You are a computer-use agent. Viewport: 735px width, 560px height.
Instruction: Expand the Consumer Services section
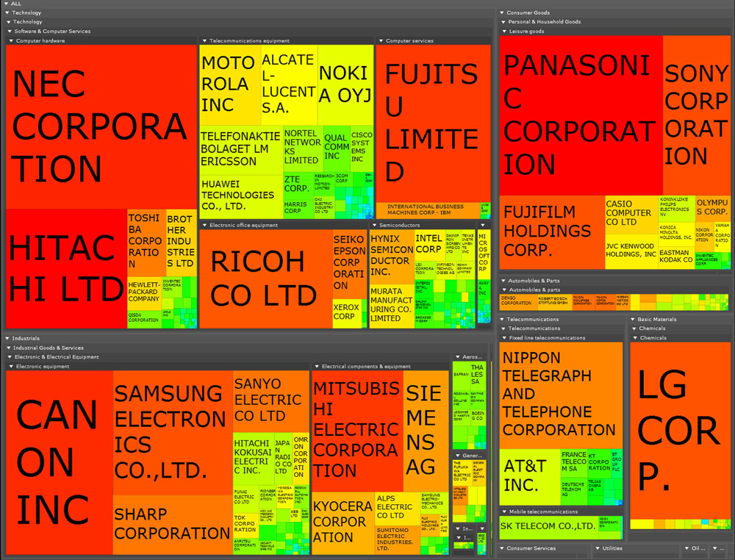click(x=503, y=548)
